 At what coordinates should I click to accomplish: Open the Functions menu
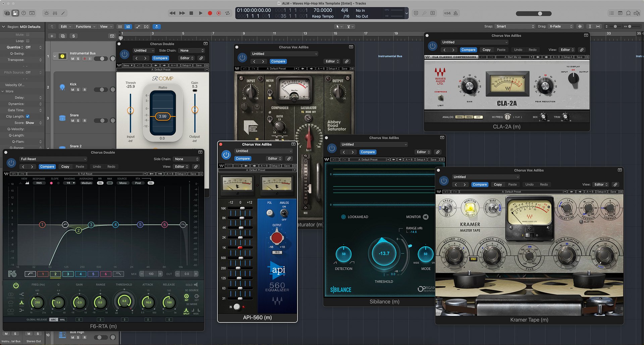[86, 27]
